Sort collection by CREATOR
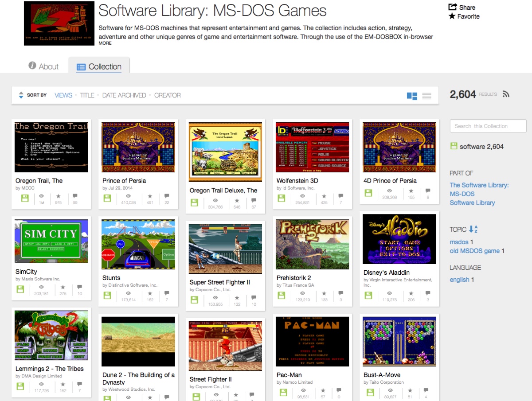Image resolution: width=532 pixels, height=401 pixels. click(168, 95)
